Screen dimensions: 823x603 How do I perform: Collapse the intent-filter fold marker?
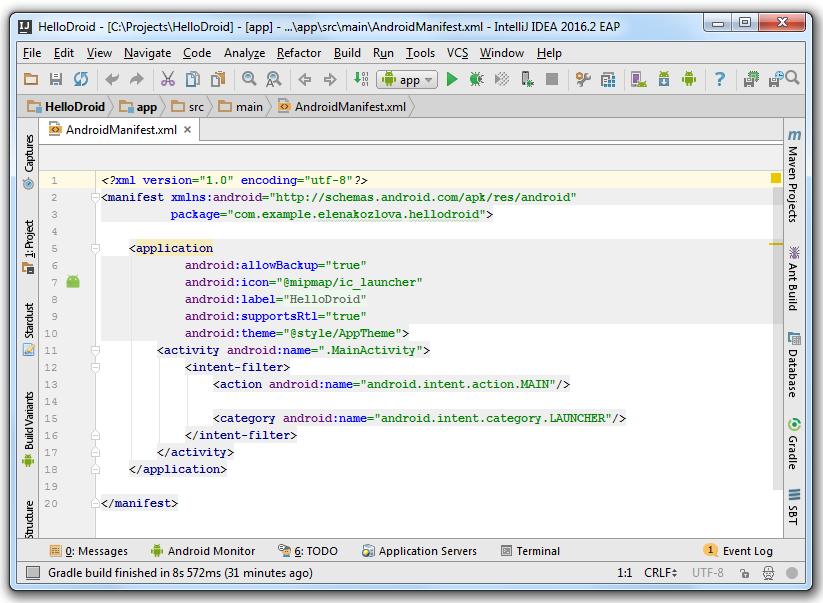point(96,367)
